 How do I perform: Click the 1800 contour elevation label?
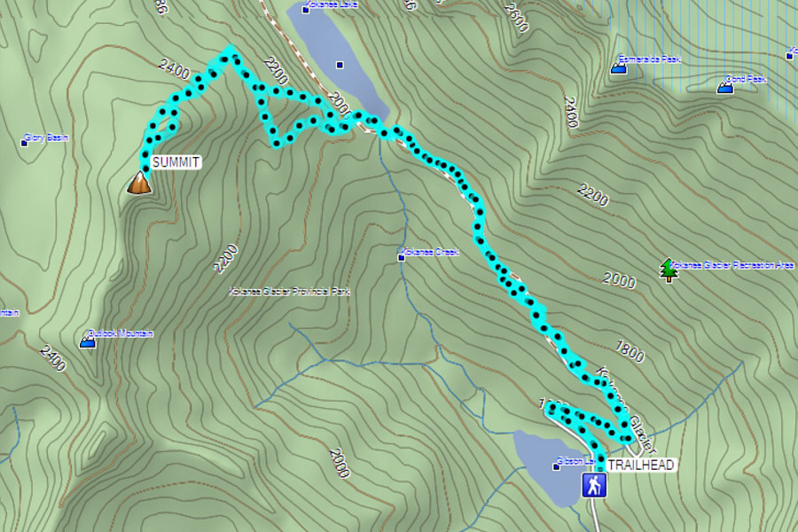(x=630, y=351)
